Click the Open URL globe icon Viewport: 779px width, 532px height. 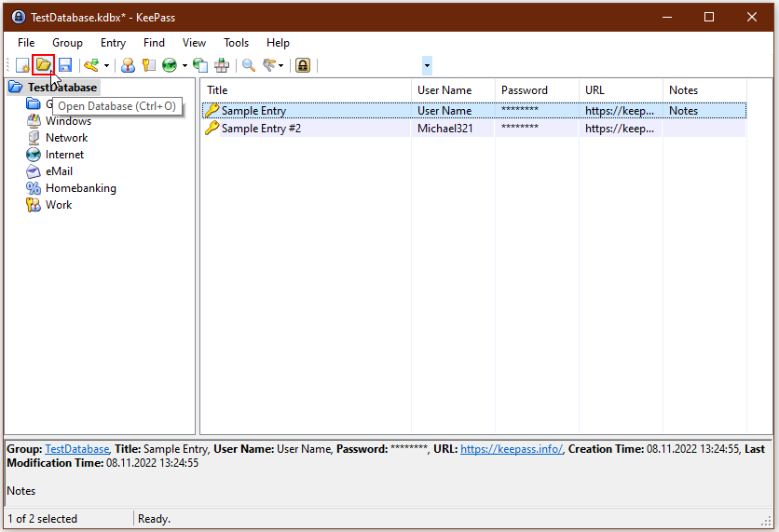[170, 65]
